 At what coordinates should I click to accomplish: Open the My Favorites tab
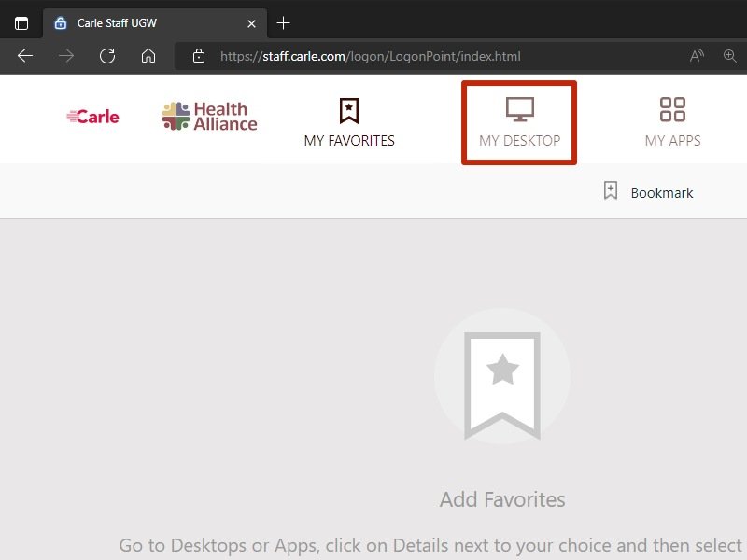click(349, 123)
